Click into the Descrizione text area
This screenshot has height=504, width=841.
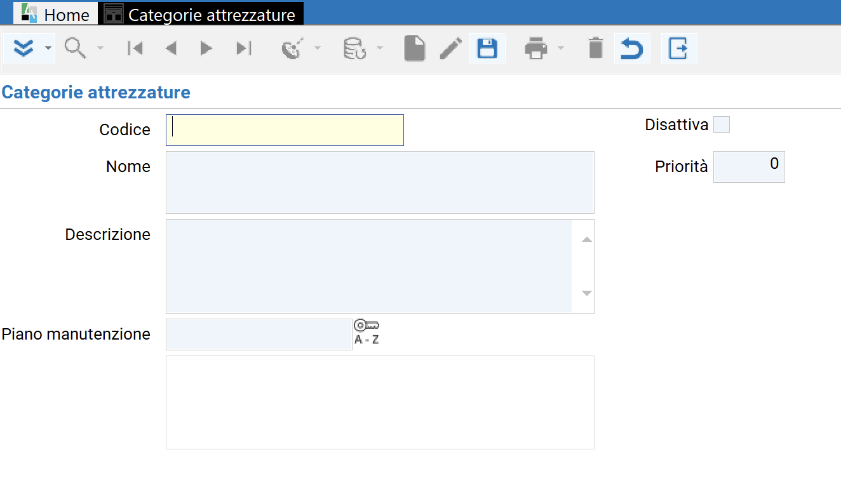click(x=369, y=266)
